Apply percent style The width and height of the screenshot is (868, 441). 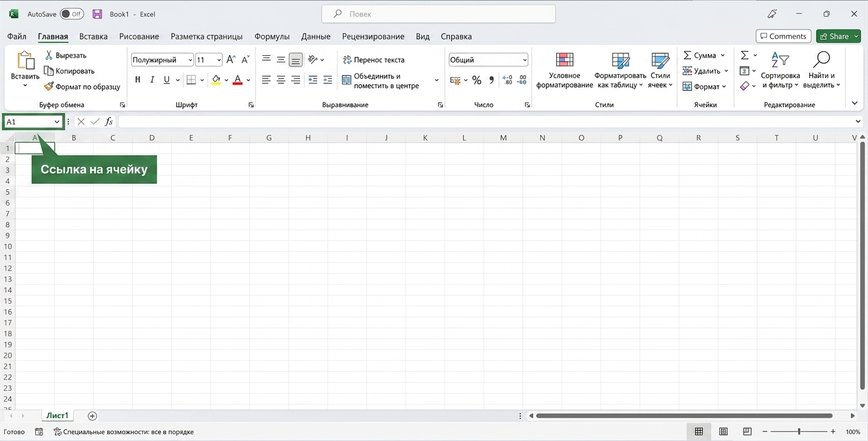tap(477, 80)
